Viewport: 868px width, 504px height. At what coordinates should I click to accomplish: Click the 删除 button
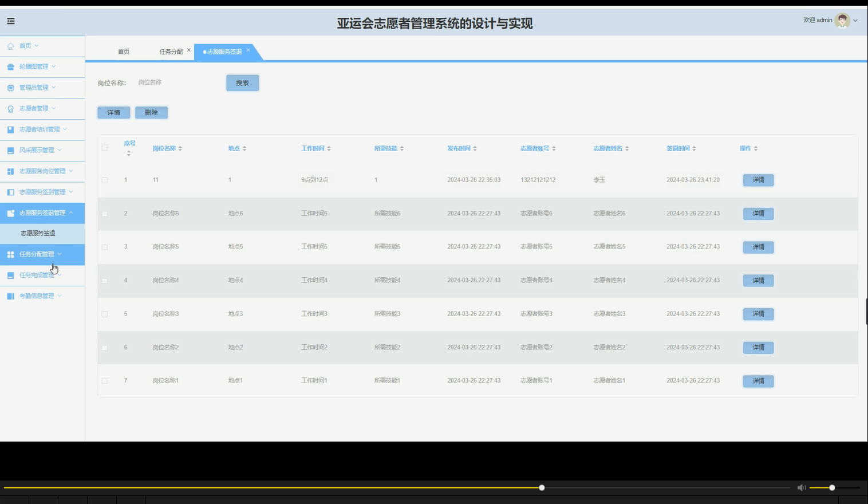click(x=151, y=113)
